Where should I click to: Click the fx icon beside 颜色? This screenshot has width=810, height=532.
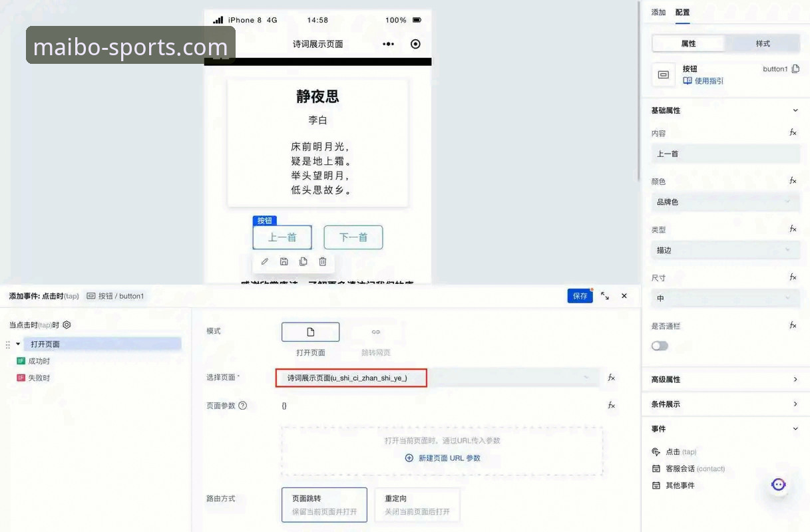click(793, 181)
